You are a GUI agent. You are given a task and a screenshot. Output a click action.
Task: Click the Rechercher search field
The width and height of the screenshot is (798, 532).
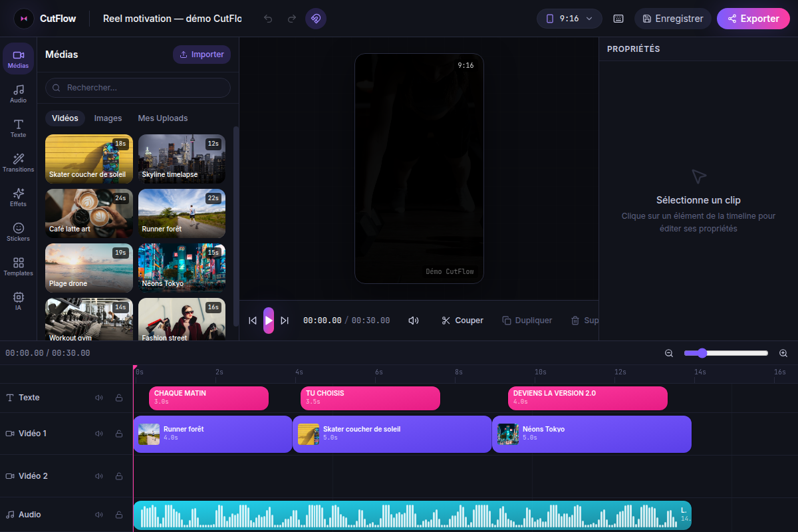coord(138,88)
